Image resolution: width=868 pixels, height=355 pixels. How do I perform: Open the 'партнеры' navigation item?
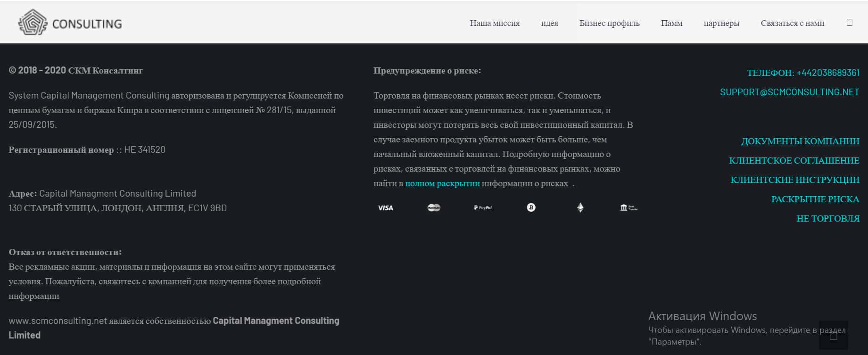[x=721, y=23]
